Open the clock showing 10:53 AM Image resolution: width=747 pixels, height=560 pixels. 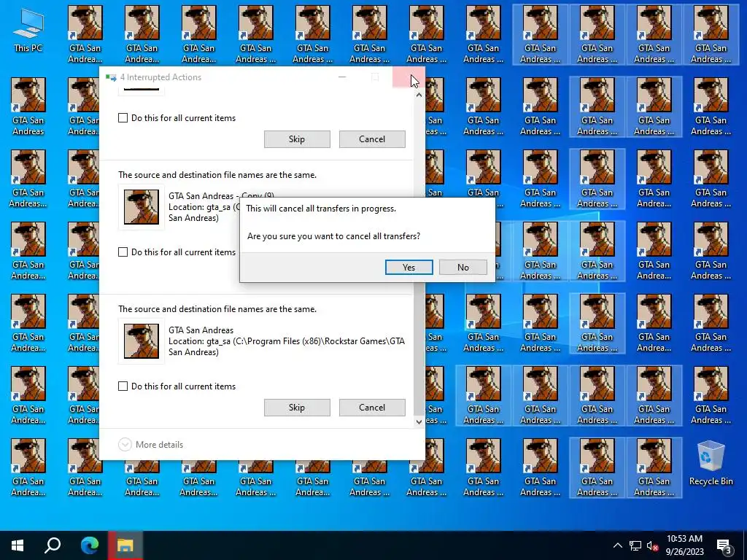684,545
